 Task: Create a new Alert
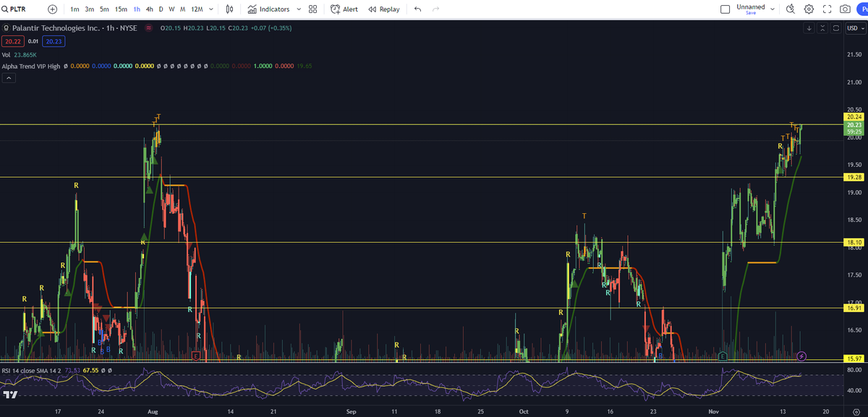[x=344, y=9]
